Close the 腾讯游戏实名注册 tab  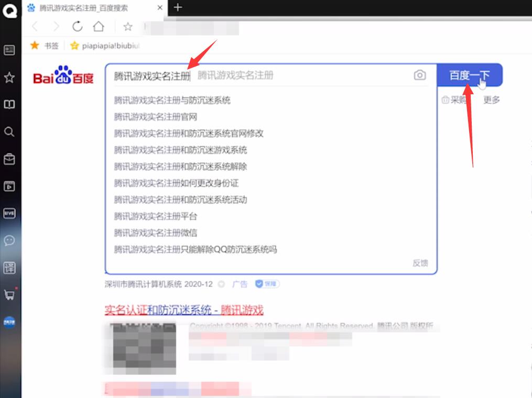tap(160, 7)
